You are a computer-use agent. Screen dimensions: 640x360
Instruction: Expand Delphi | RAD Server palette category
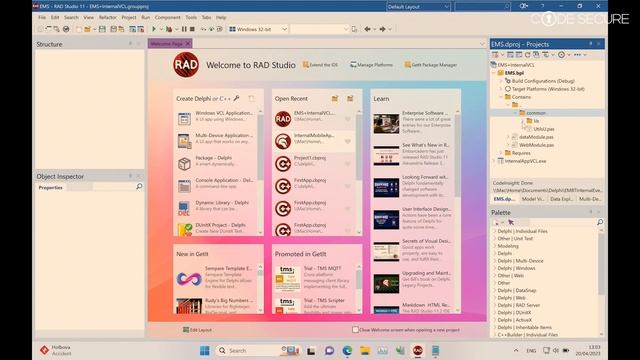click(x=495, y=305)
